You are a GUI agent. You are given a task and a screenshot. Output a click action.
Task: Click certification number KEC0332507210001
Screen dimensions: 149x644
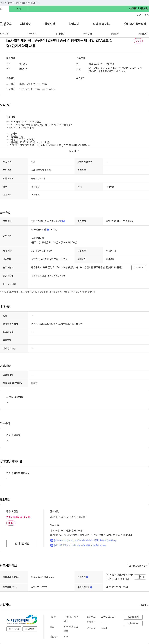[117, 587]
